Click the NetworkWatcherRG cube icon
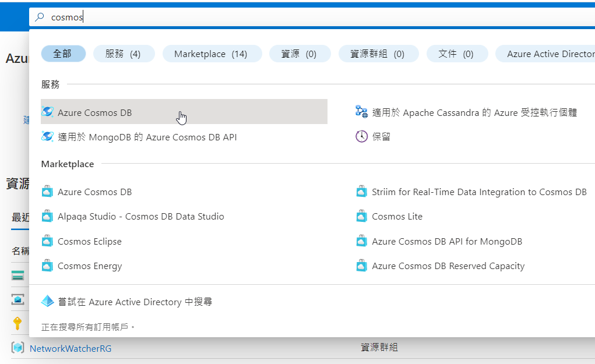This screenshot has height=364, width=595. (18, 348)
